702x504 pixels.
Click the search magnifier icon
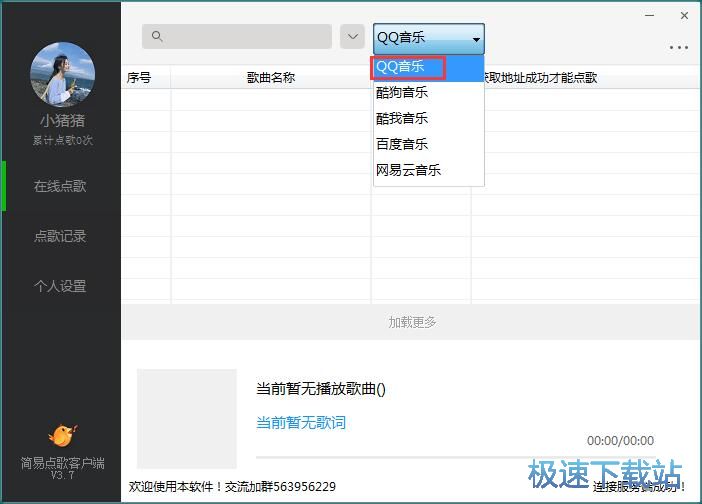[x=157, y=36]
